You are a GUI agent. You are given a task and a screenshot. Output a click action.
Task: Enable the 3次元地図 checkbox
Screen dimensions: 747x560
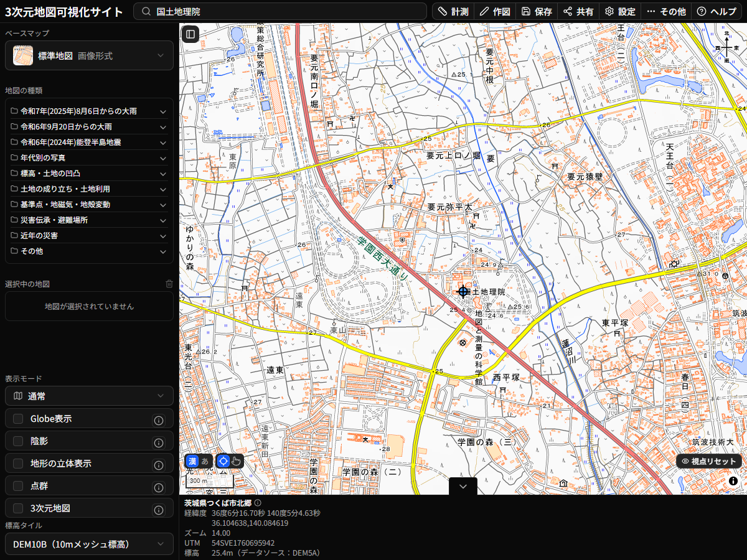pyautogui.click(x=18, y=508)
